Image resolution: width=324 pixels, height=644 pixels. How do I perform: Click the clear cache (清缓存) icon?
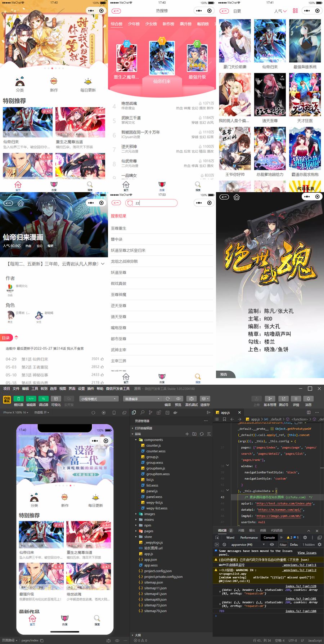(204, 399)
